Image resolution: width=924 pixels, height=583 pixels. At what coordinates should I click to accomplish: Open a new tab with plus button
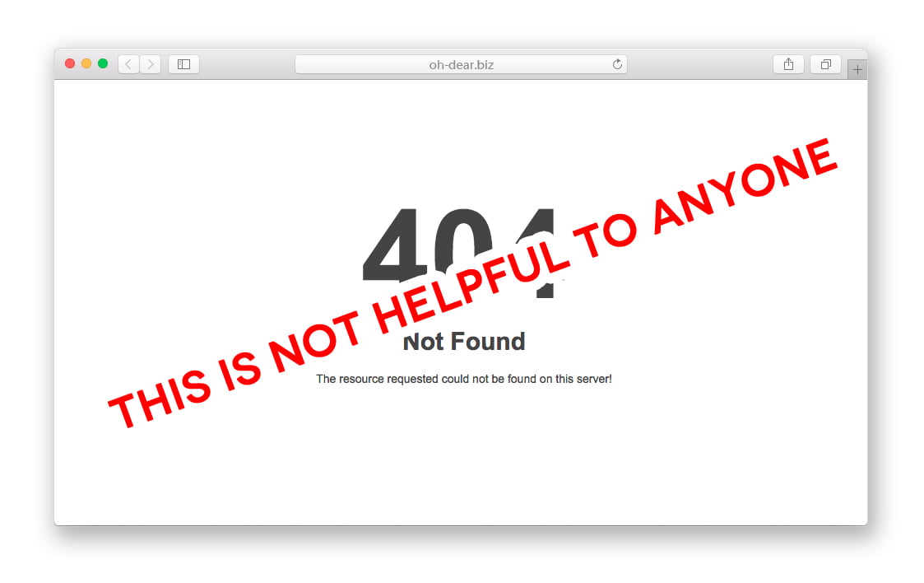(x=857, y=69)
